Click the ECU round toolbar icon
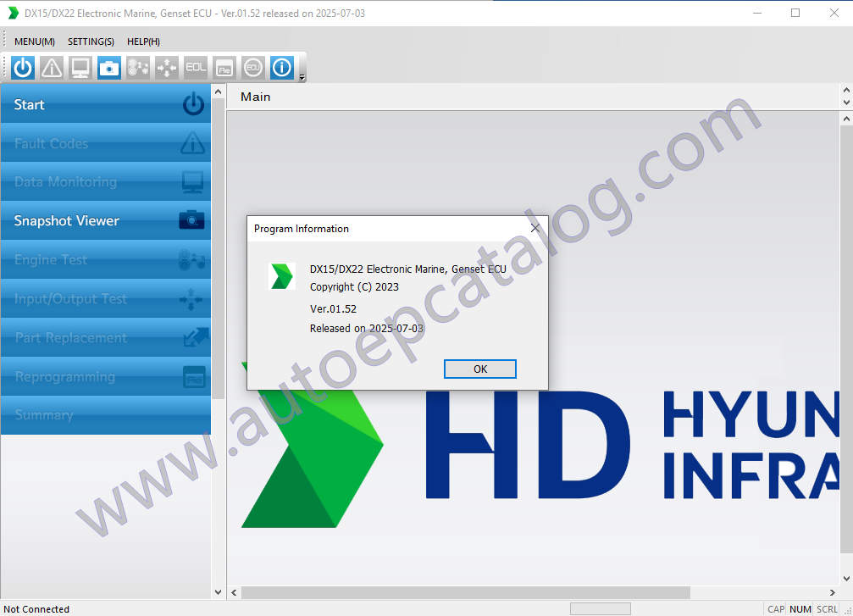The height and width of the screenshot is (616, 853). (252, 68)
